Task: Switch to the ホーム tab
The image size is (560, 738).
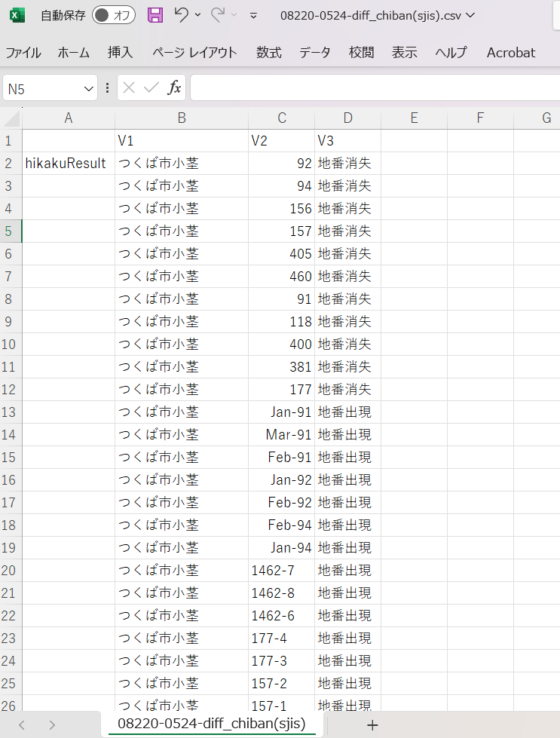Action: coord(73,52)
